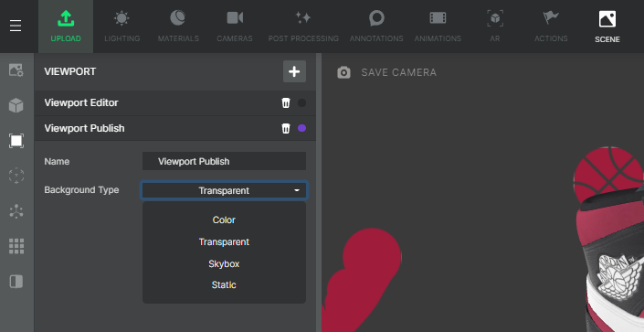Click Save Camera
The width and height of the screenshot is (644, 332).
coord(386,72)
